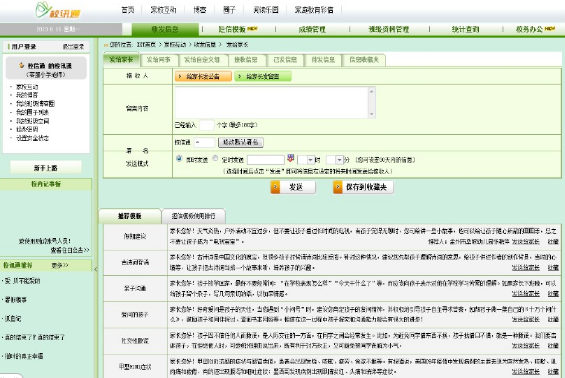Switch to the 发给自定义组 sub-tab

tap(202, 60)
